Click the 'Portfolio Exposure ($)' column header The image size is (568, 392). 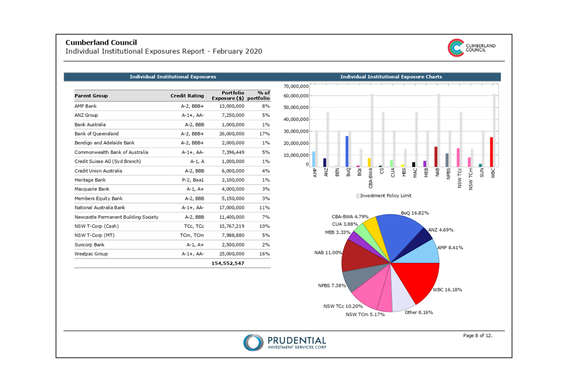click(x=228, y=96)
